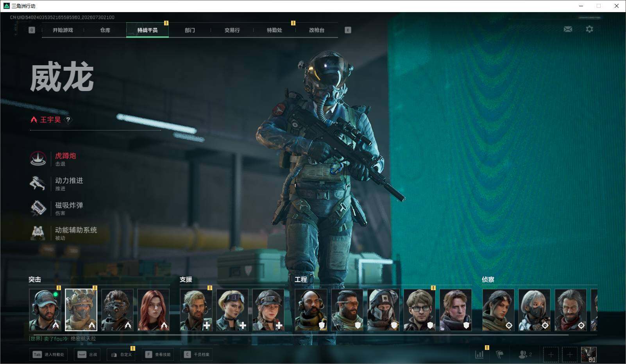The height and width of the screenshot is (364, 626).
Task: Click the large 威龙 operator title
Action: click(x=62, y=77)
